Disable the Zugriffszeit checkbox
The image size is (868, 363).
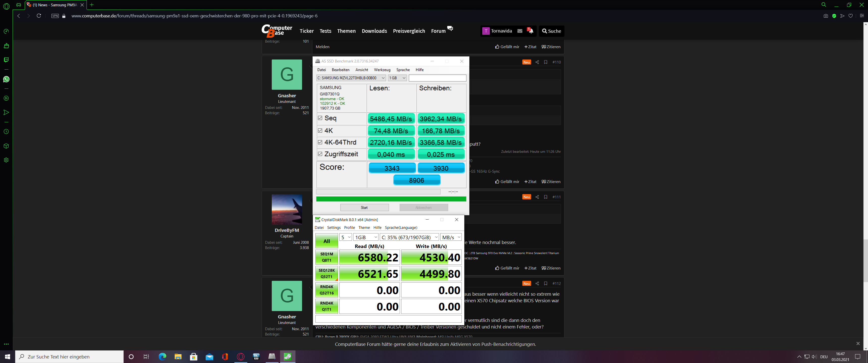tap(320, 154)
